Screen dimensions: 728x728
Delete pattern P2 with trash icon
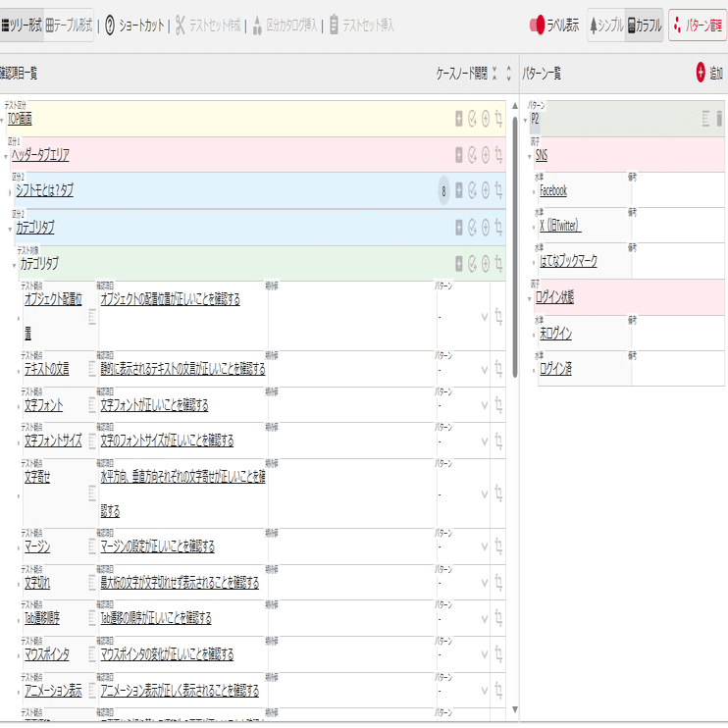[x=719, y=119]
